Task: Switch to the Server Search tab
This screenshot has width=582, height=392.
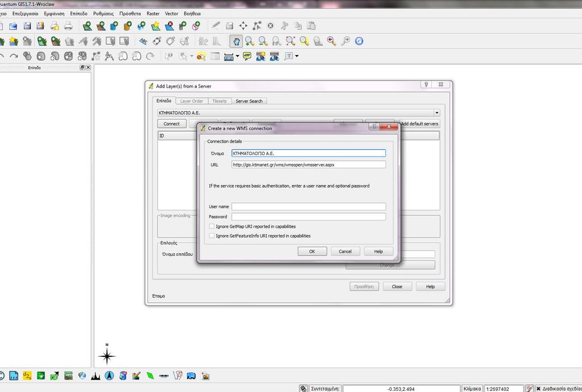Action: pos(249,101)
